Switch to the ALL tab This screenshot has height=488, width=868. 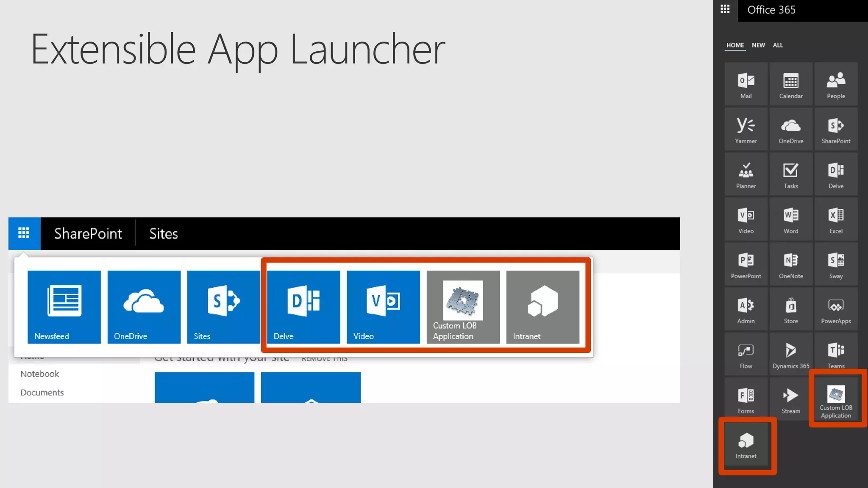(x=777, y=45)
